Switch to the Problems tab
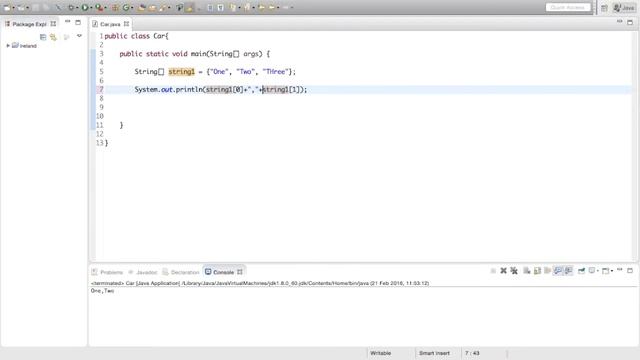 click(107, 272)
